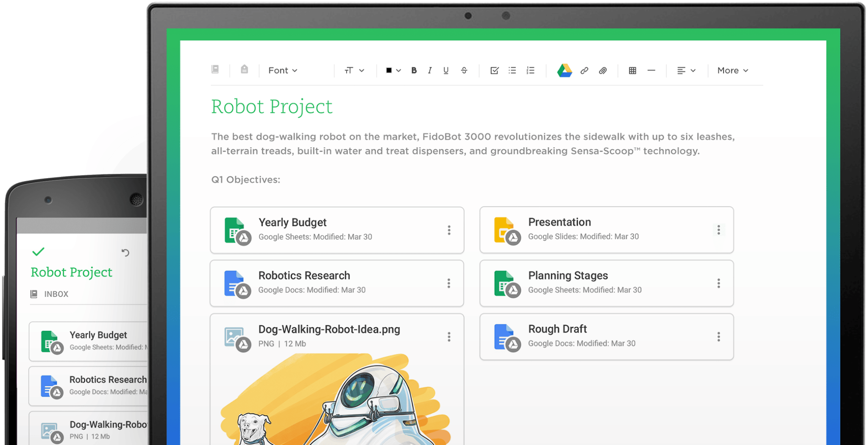
Task: Open the font size dropdown
Action: point(354,70)
